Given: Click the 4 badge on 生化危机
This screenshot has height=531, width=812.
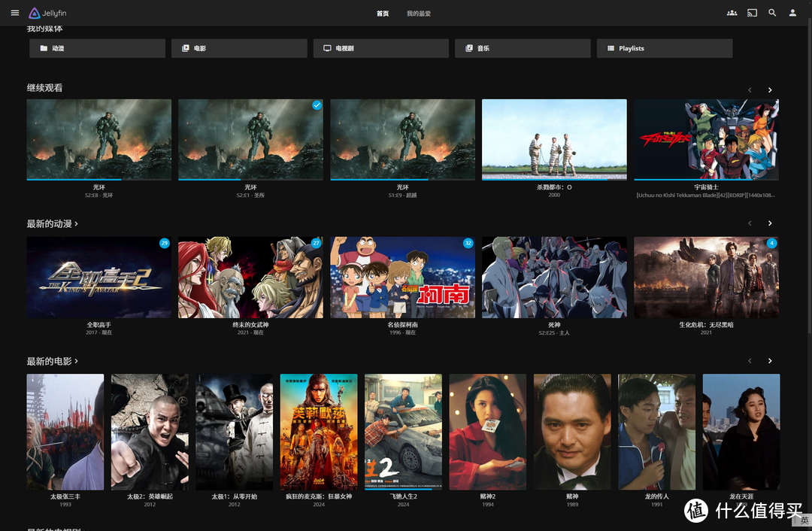Looking at the screenshot, I should pos(771,243).
